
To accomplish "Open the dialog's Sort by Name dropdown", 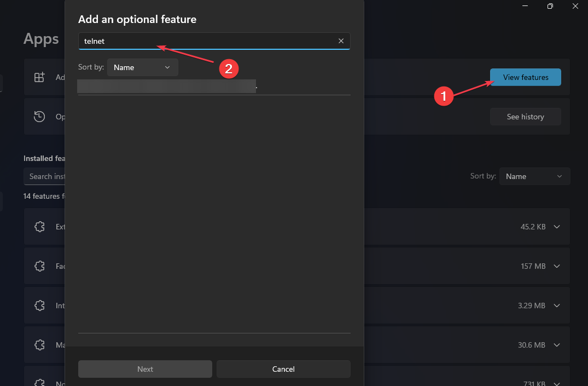I will (x=142, y=67).
